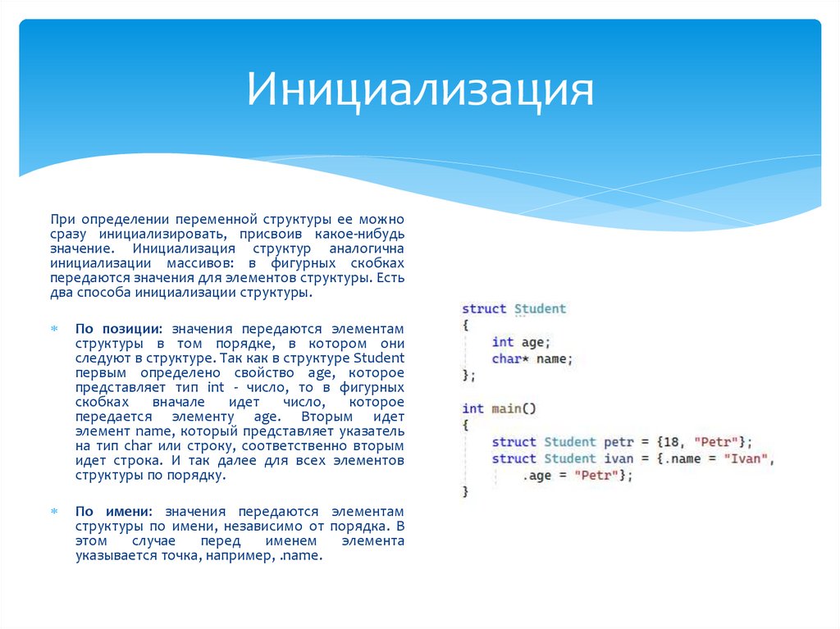This screenshot has width=840, height=629.
Task: Click the char* name; field in the code
Action: pyautogui.click(x=533, y=358)
